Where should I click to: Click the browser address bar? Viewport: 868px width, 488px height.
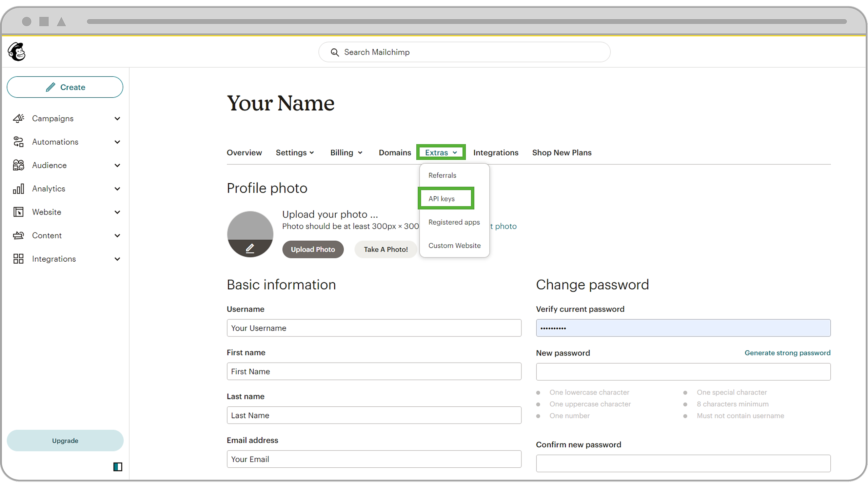click(x=467, y=21)
